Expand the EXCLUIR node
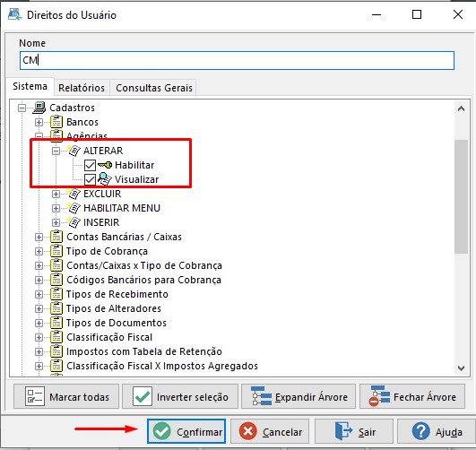 click(56, 194)
